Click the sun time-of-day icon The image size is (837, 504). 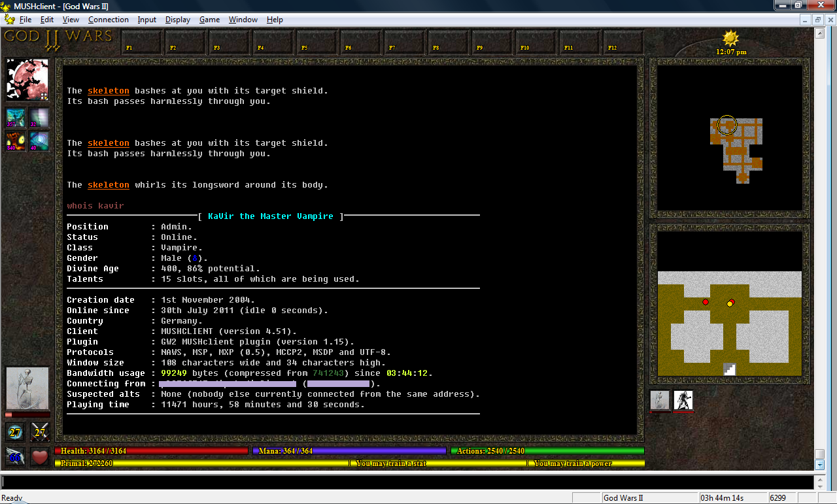(x=730, y=38)
